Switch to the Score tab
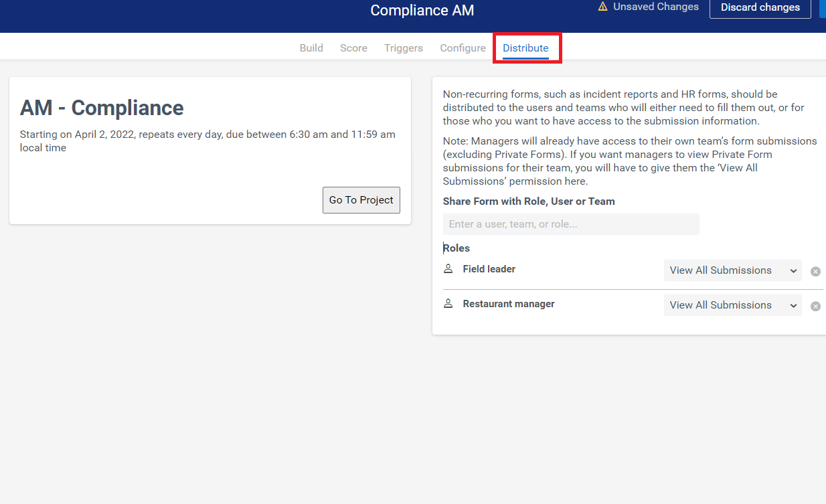This screenshot has height=504, width=826. coord(353,48)
